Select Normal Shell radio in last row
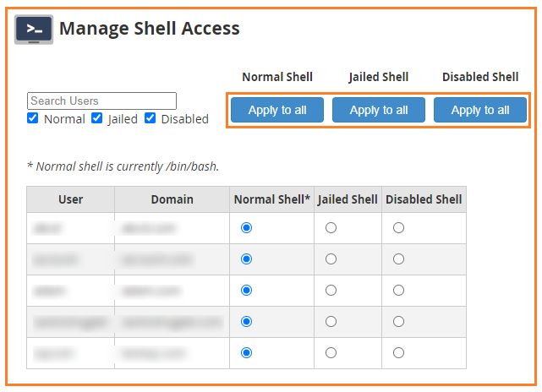The height and width of the screenshot is (392, 542). tap(246, 352)
